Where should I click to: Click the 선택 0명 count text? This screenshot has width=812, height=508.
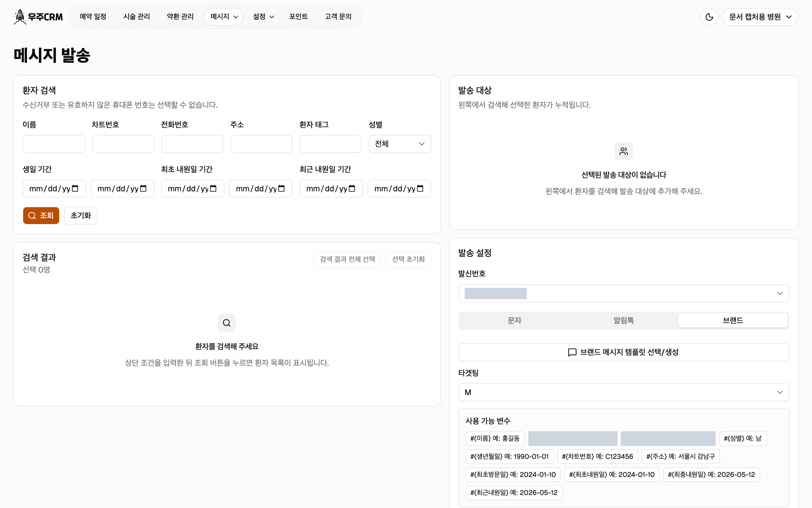pos(36,270)
